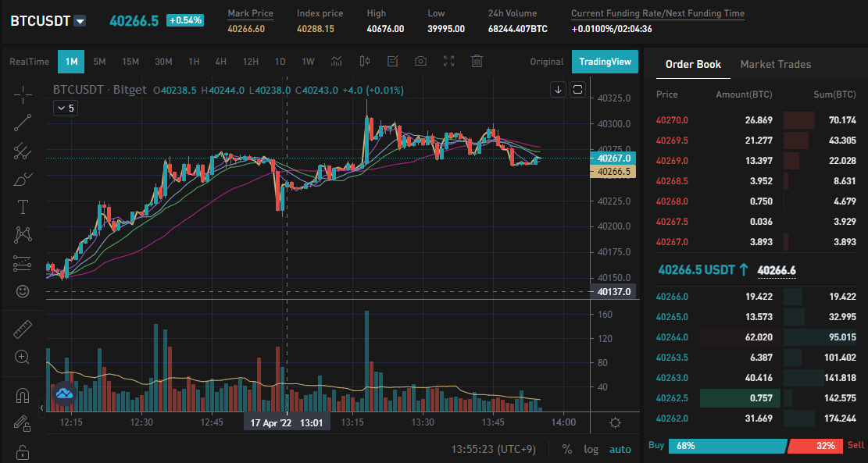Click the 17 Apr '22 13:01 time marker
868x463 pixels.
(287, 423)
